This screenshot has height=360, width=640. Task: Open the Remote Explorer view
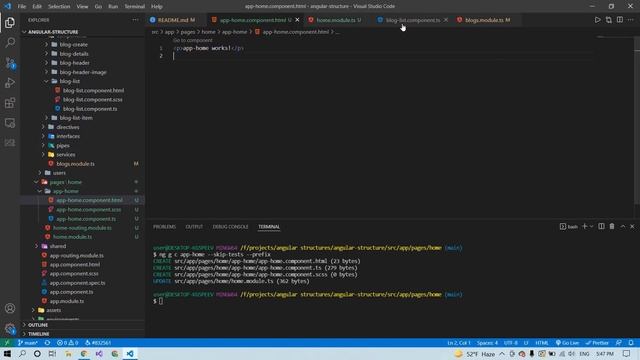pyautogui.click(x=10, y=122)
